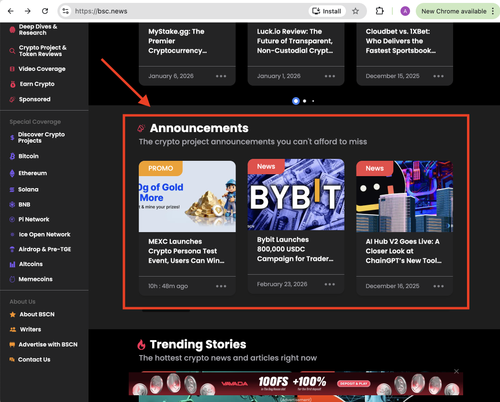Click the BNB icon in sidebar

tap(12, 205)
